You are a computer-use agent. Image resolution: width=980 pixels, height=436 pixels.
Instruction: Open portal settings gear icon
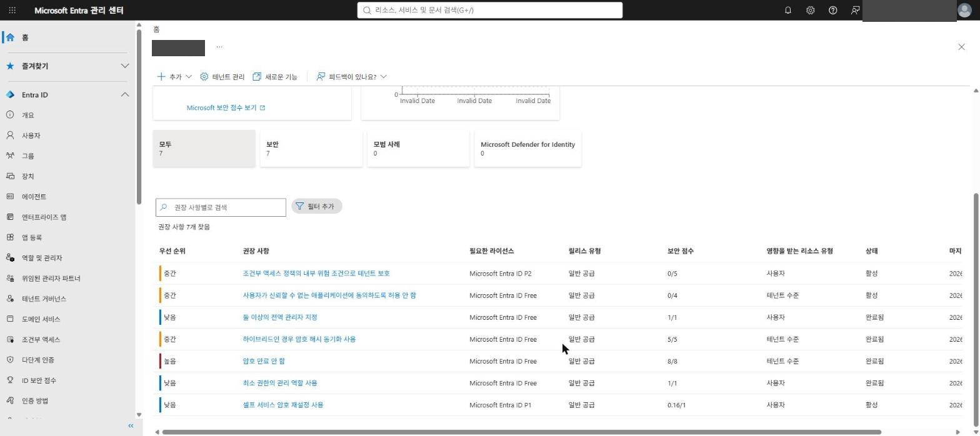point(810,10)
